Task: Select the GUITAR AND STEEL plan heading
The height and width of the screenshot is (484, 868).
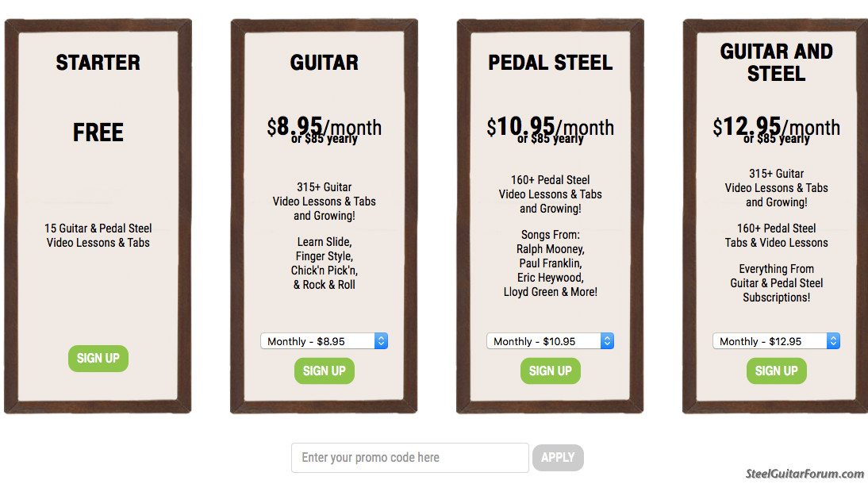Action: [x=776, y=63]
